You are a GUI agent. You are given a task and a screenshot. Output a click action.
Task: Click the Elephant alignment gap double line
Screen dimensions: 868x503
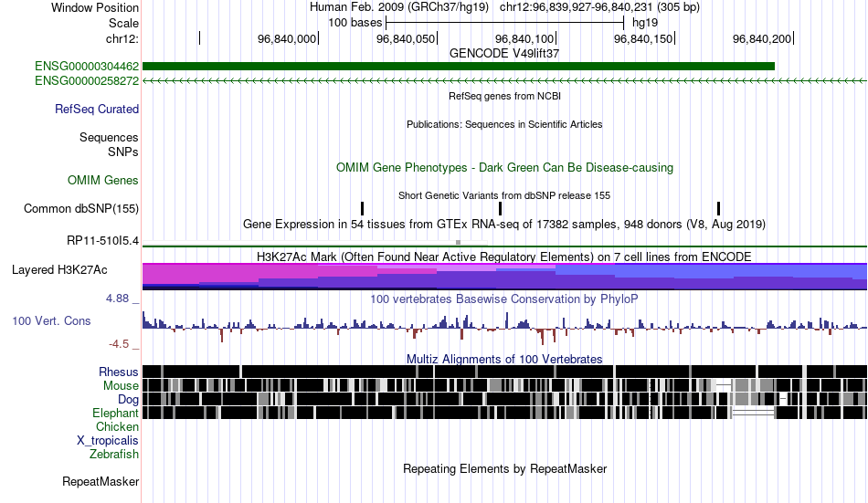click(753, 413)
